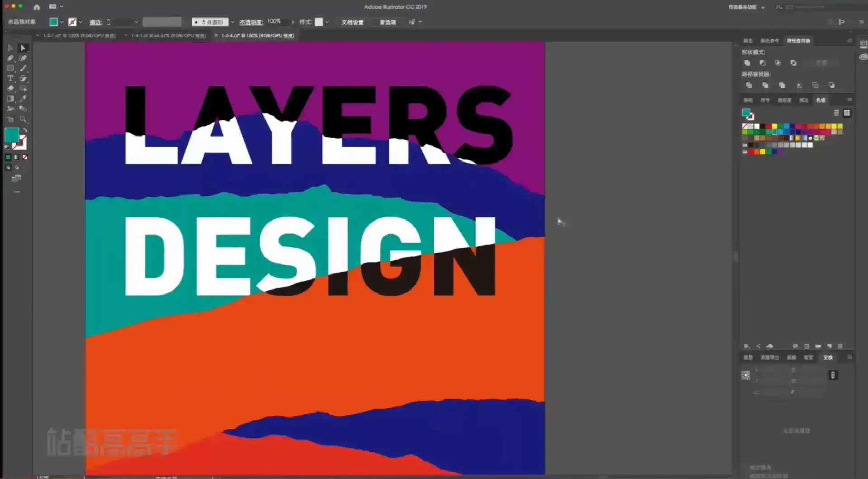The width and height of the screenshot is (868, 479).
Task: Switch to the 1-2-1.ai document tab
Action: pyautogui.click(x=79, y=36)
